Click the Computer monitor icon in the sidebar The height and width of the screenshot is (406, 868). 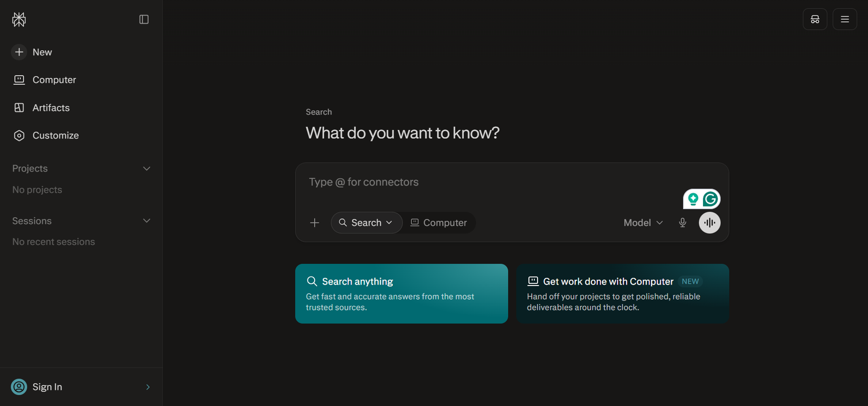[19, 80]
